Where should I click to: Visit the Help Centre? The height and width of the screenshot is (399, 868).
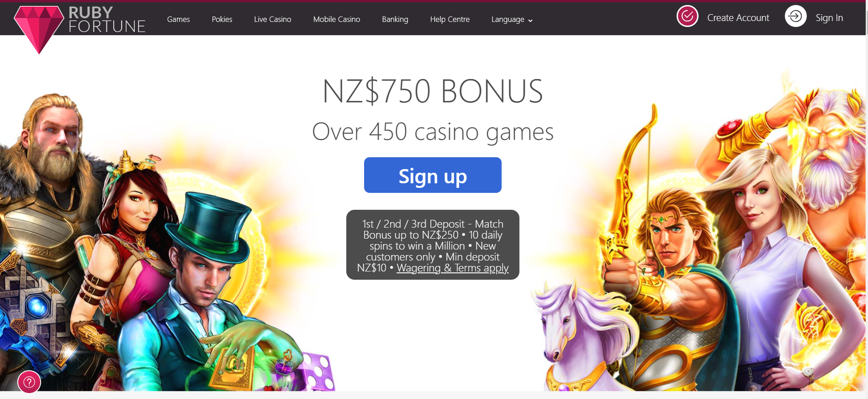pos(450,19)
